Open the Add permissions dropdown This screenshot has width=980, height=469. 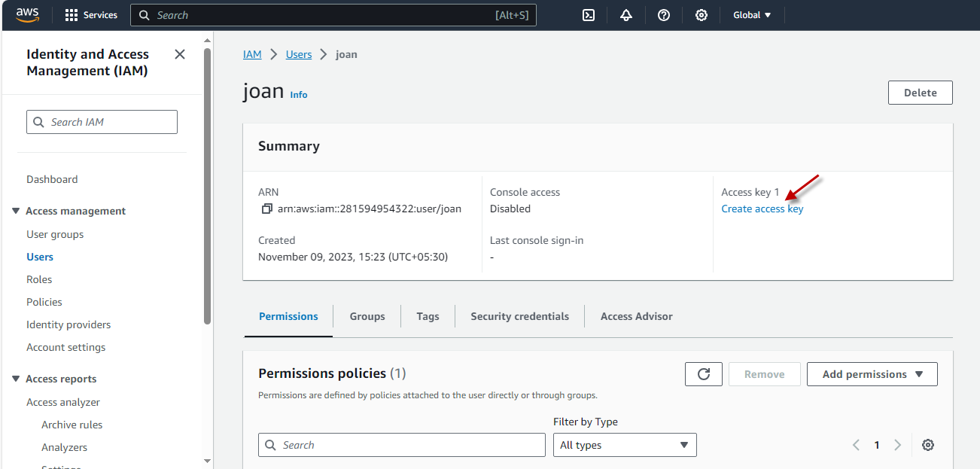point(872,374)
